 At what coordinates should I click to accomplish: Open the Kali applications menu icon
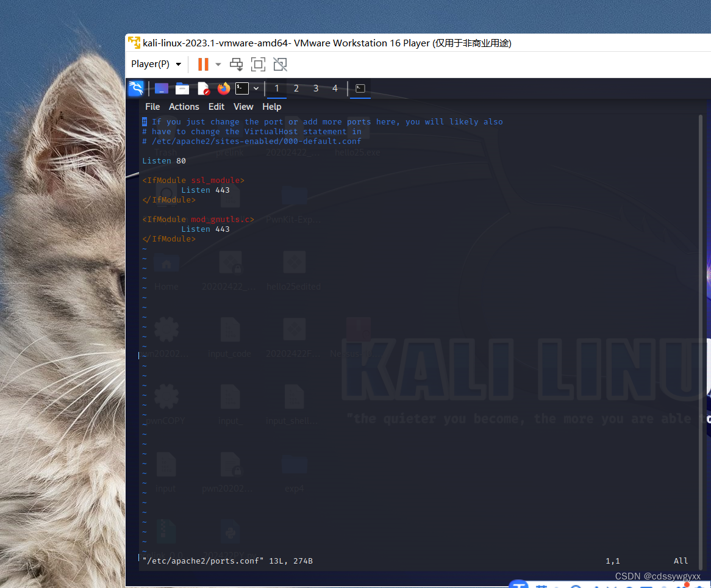[136, 88]
